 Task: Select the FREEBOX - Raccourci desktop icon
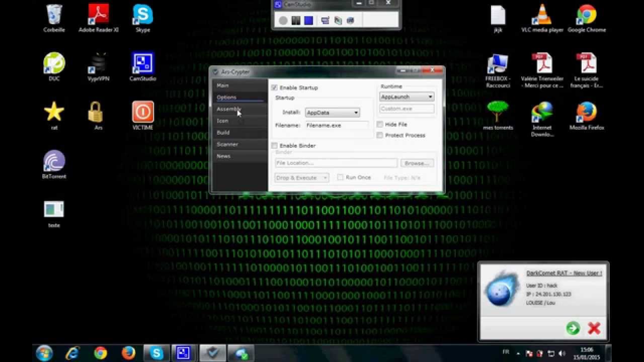pos(498,70)
